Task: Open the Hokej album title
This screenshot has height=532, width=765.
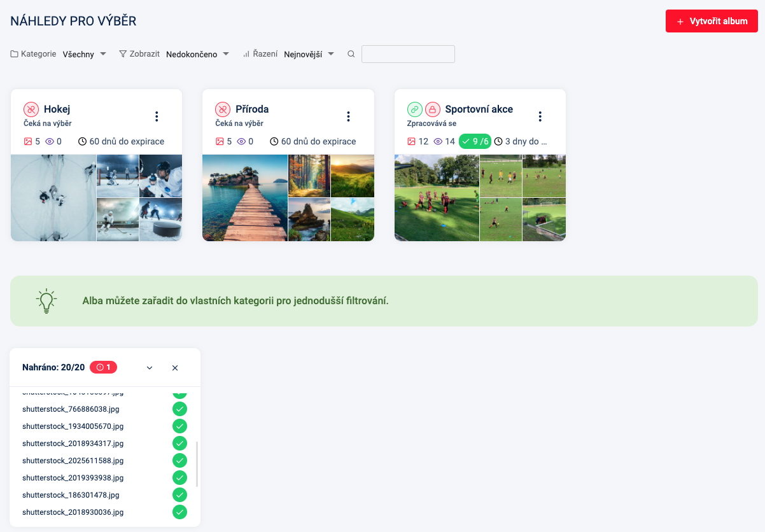Action: (57, 109)
